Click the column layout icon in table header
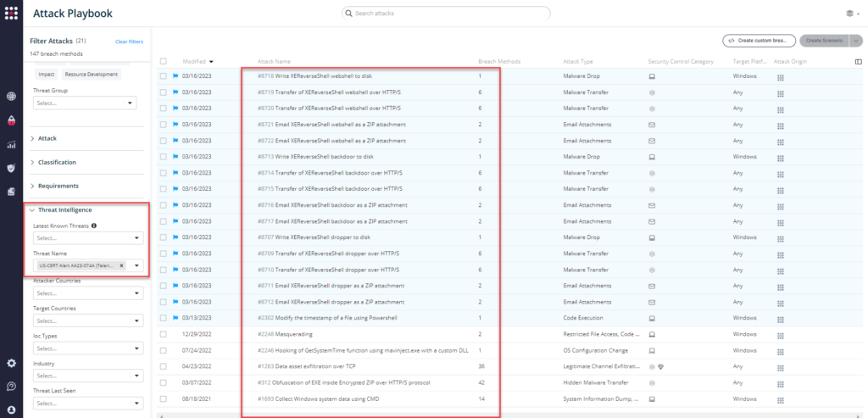 click(x=858, y=62)
